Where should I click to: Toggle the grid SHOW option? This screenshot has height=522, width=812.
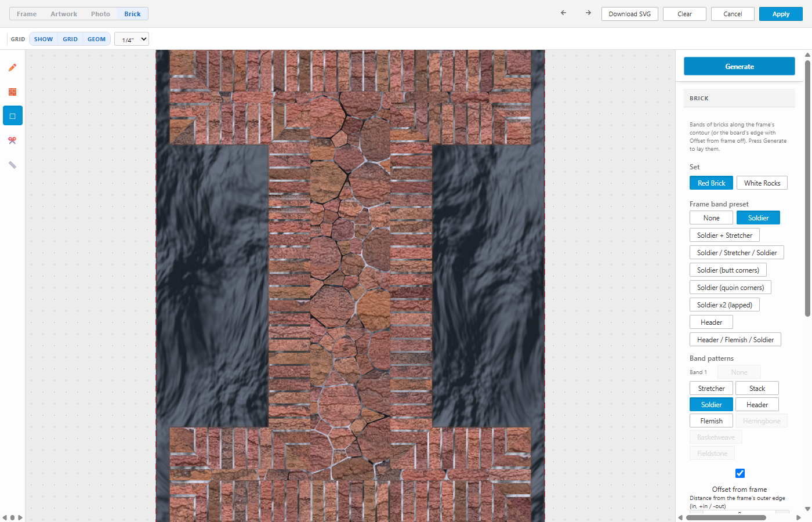(43, 39)
